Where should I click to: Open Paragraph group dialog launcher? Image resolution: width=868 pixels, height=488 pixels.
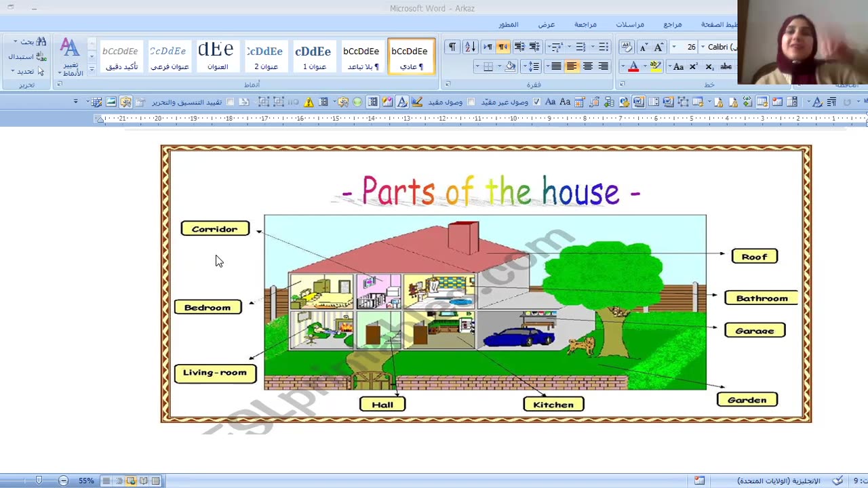point(447,85)
